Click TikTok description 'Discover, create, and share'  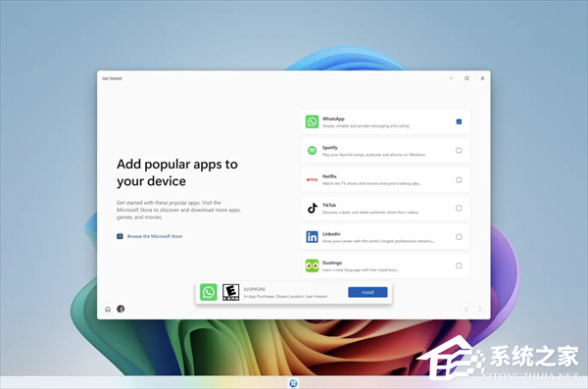370,213
